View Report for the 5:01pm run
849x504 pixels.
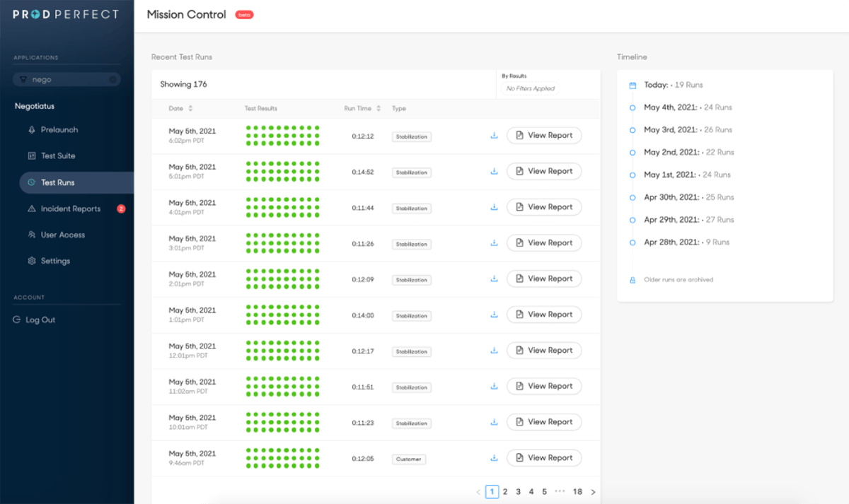544,172
